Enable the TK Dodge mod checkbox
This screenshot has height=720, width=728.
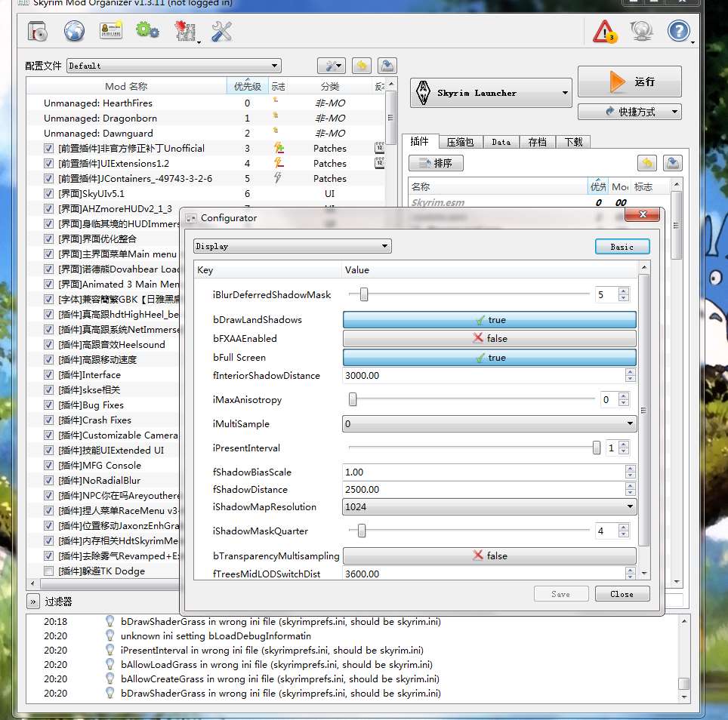48,571
